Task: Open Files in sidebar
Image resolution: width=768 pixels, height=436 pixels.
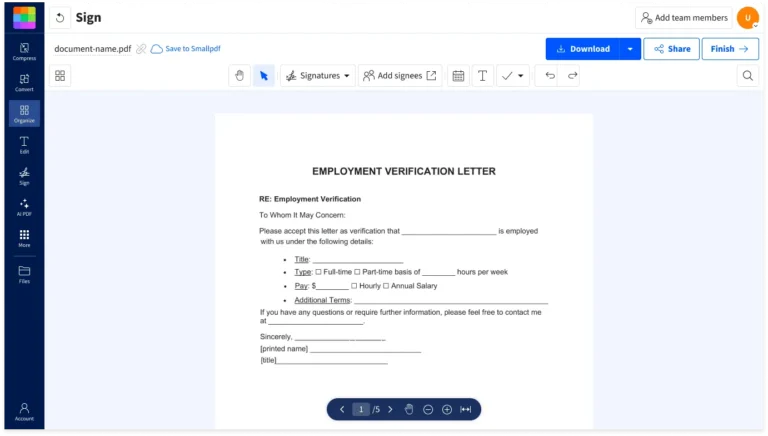Action: [24, 274]
